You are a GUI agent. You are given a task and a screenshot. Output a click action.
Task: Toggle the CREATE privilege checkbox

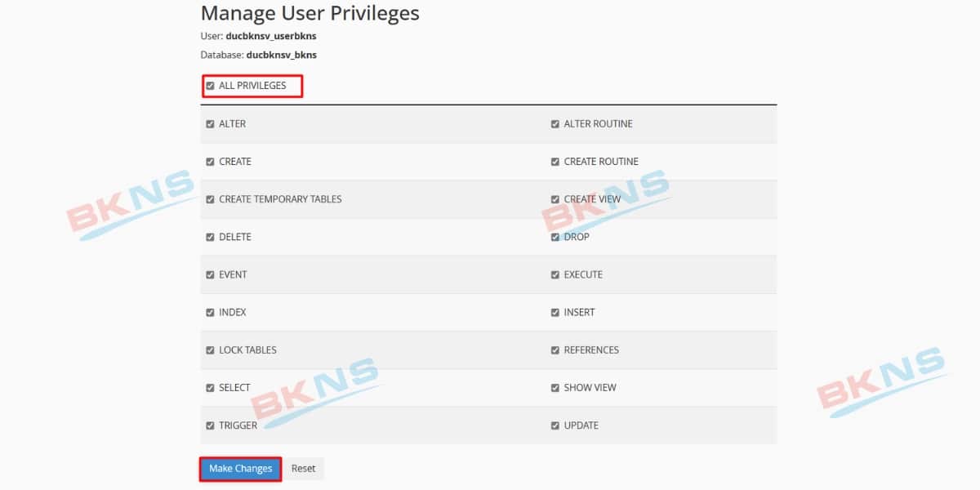coord(210,161)
